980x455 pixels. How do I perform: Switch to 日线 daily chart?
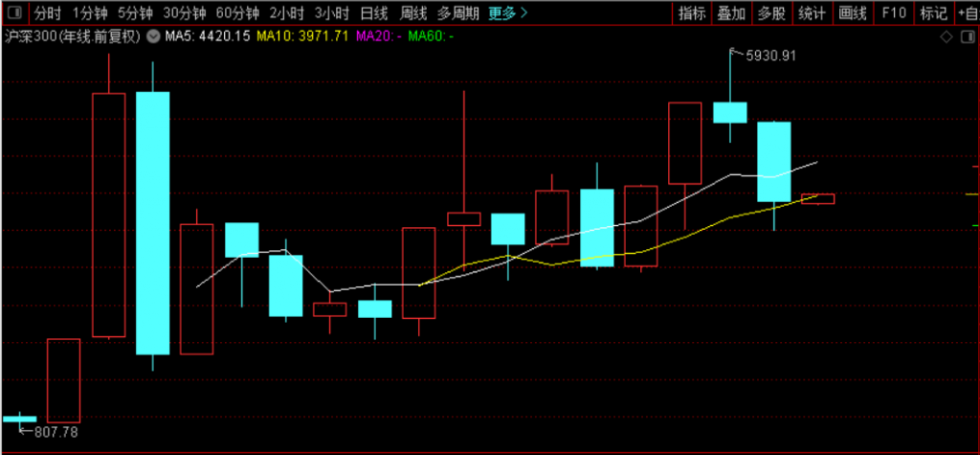pyautogui.click(x=374, y=12)
